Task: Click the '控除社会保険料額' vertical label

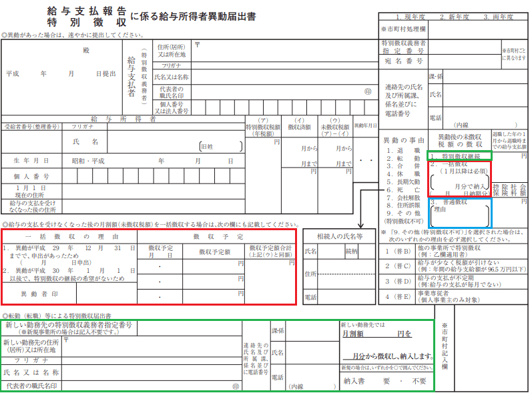Action: point(509,190)
